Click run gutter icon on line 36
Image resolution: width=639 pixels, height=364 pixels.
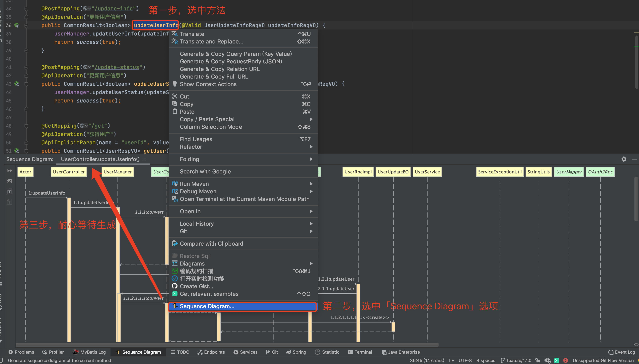pyautogui.click(x=17, y=25)
